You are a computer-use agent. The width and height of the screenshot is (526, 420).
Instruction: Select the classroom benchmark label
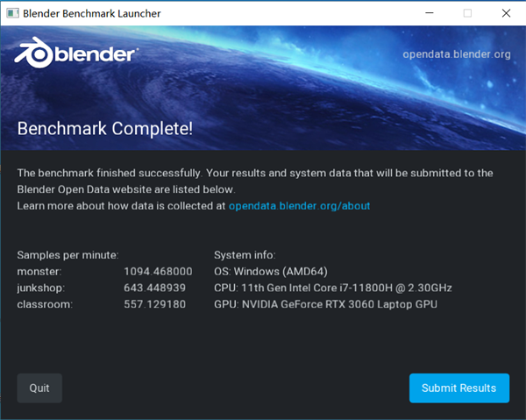pyautogui.click(x=43, y=304)
